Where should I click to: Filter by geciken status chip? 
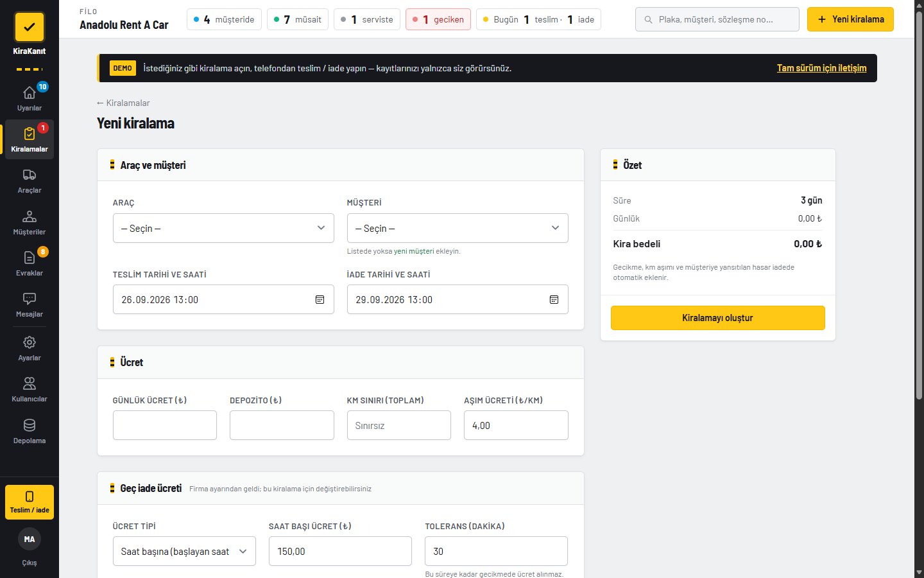pos(438,19)
